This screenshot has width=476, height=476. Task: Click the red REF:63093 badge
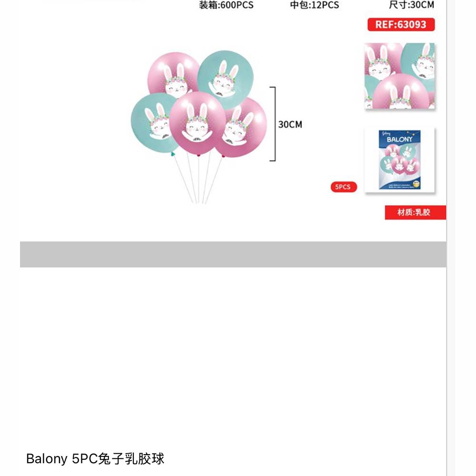click(401, 24)
